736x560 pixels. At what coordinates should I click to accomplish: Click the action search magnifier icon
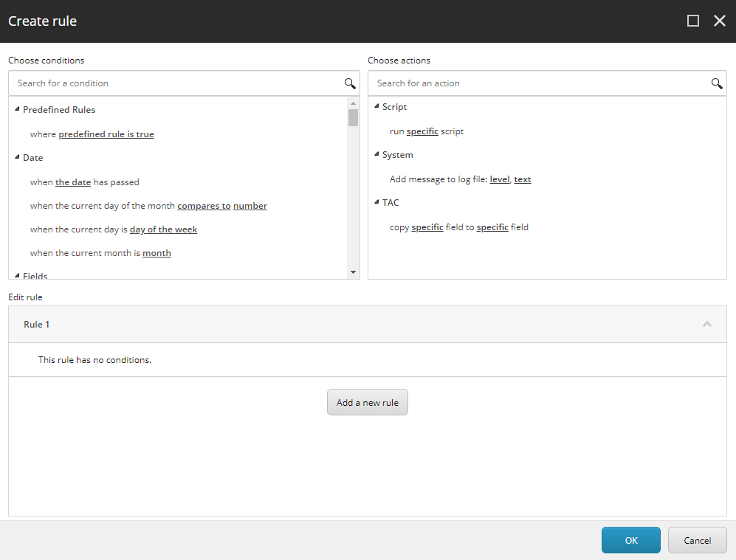pyautogui.click(x=716, y=83)
